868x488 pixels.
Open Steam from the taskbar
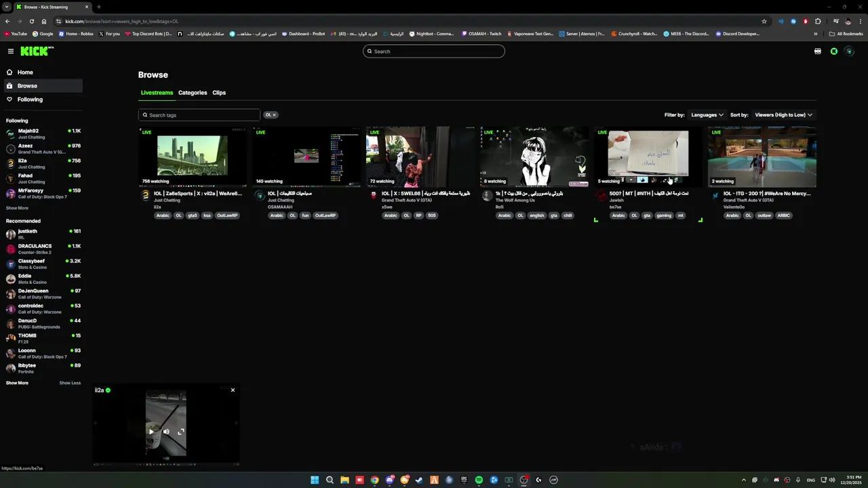(419, 480)
